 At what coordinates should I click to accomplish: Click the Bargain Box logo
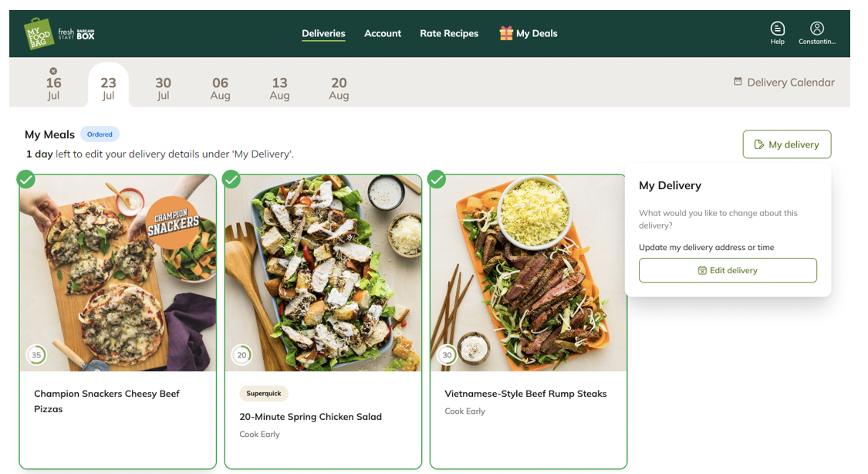click(x=85, y=34)
